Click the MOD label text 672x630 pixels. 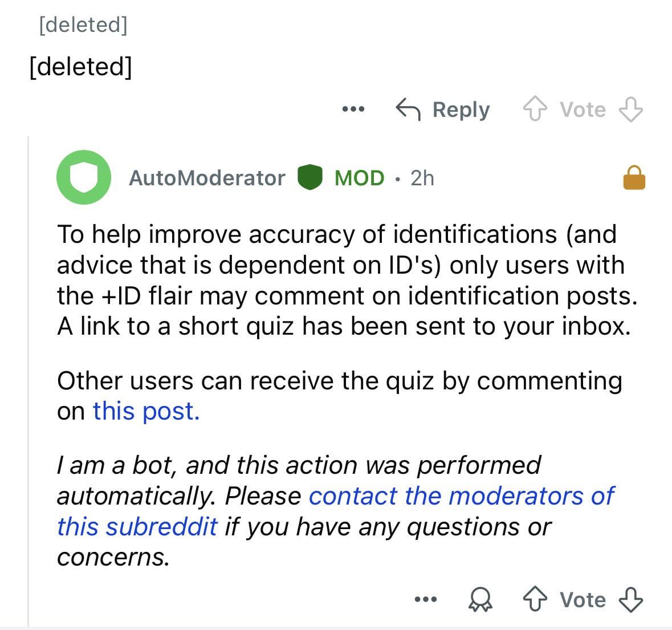(x=359, y=178)
